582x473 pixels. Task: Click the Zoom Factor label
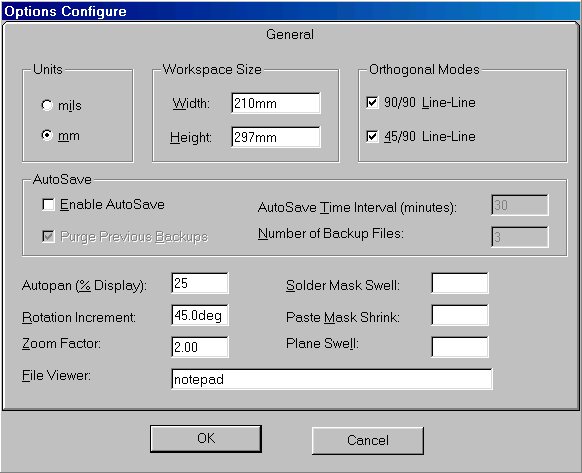(61, 343)
